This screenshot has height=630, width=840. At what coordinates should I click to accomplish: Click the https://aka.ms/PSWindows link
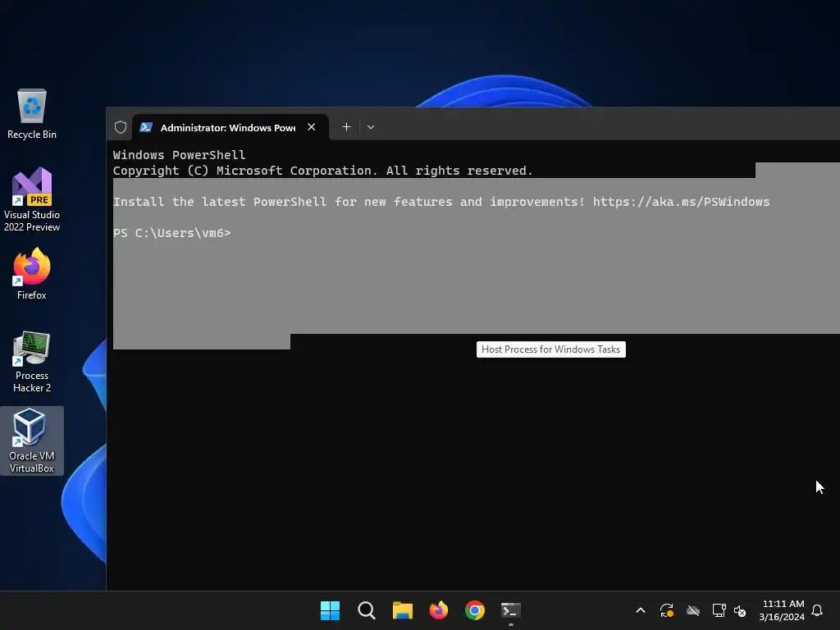pos(681,202)
